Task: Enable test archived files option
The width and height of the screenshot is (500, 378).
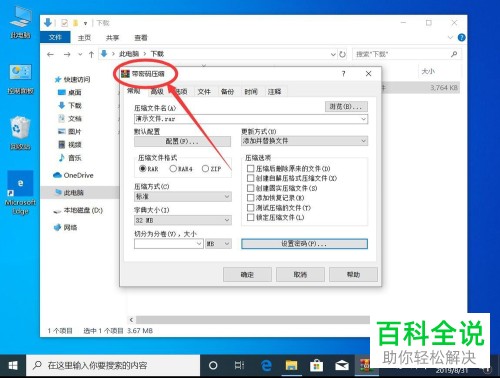Action: pos(250,208)
